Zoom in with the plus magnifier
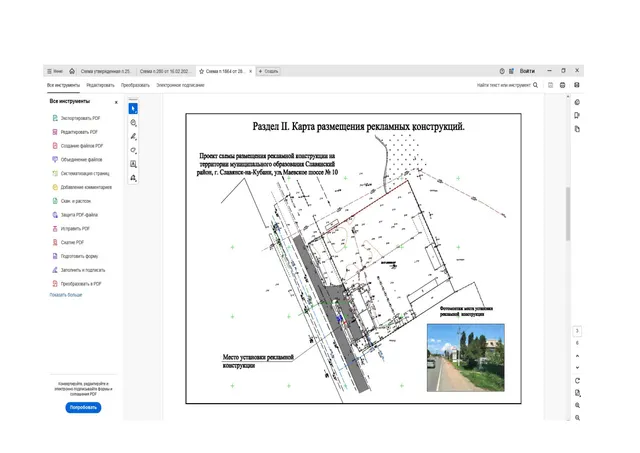 pos(577,406)
